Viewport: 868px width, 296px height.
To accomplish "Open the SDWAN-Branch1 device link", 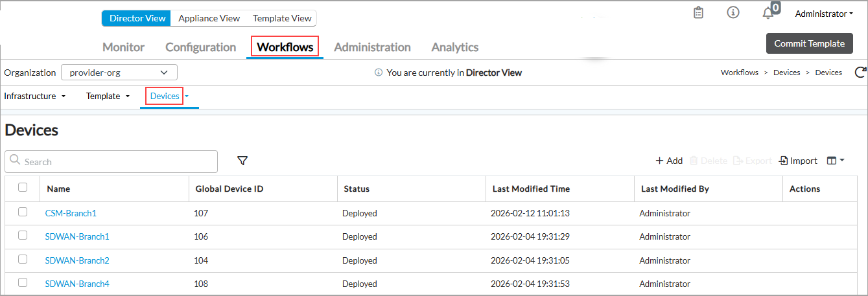I will (x=77, y=236).
